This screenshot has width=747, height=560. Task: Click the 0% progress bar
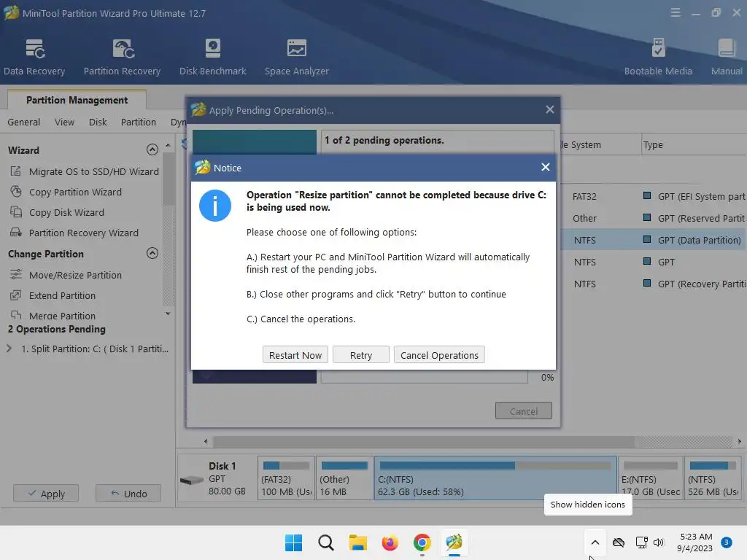tap(425, 377)
